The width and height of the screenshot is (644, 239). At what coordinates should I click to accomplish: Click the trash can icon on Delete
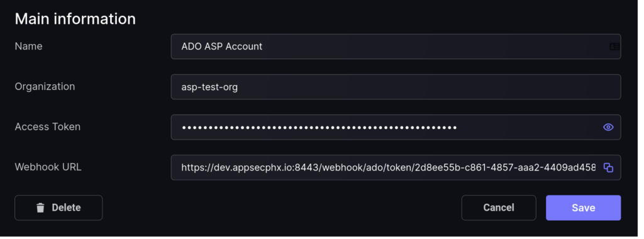tap(40, 208)
